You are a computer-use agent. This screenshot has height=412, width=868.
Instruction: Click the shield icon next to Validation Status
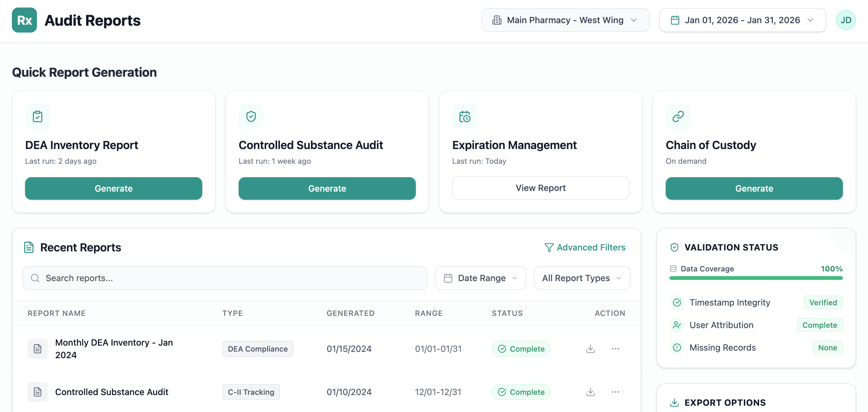pos(675,247)
